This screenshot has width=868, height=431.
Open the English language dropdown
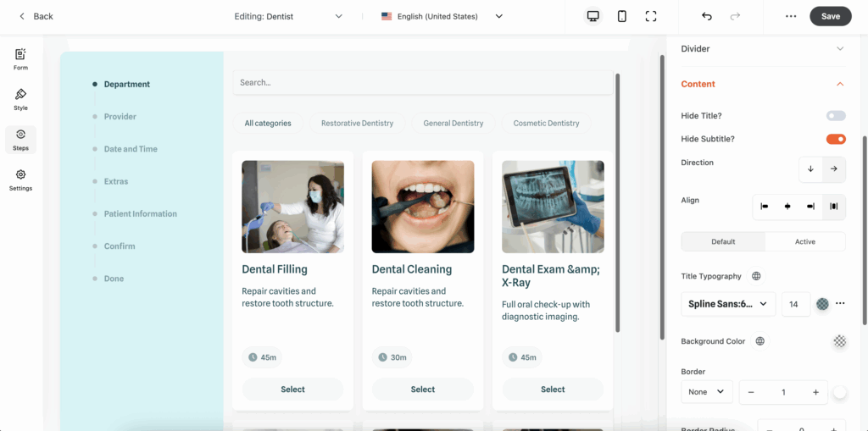pyautogui.click(x=442, y=16)
